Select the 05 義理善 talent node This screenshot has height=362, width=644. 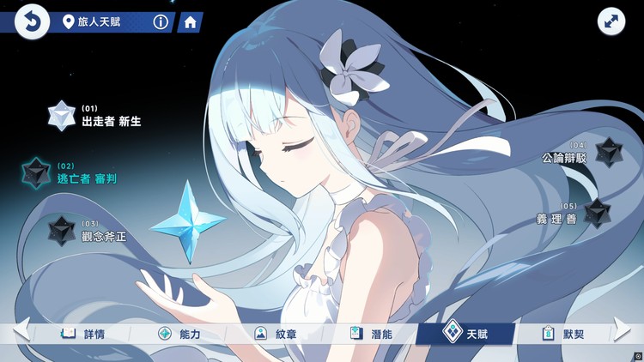(597, 212)
